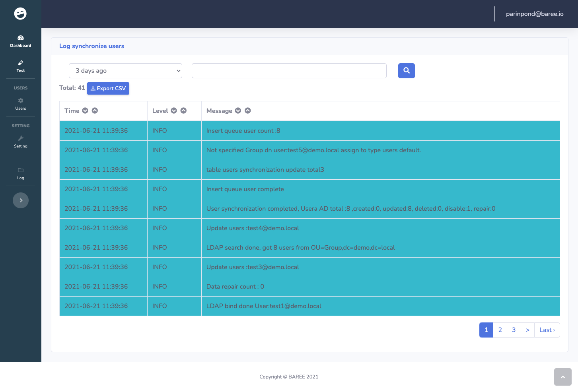This screenshot has height=392, width=578.
Task: Open page 2 of the log results
Action: 500,330
